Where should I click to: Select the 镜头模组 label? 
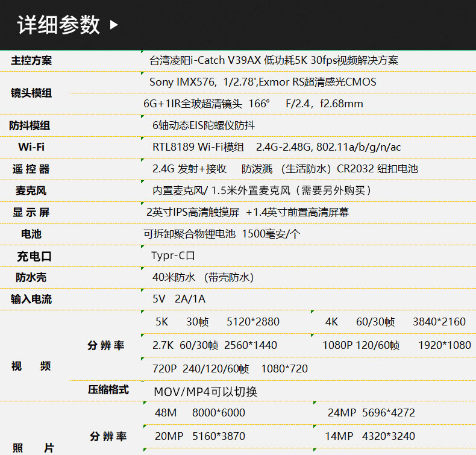(x=31, y=93)
